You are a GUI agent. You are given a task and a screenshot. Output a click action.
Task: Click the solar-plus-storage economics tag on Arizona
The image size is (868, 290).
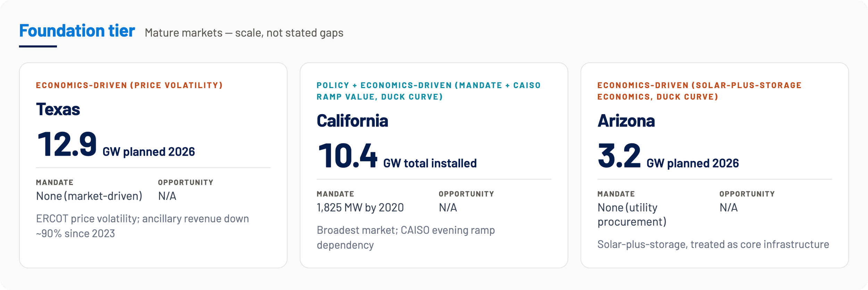click(699, 91)
